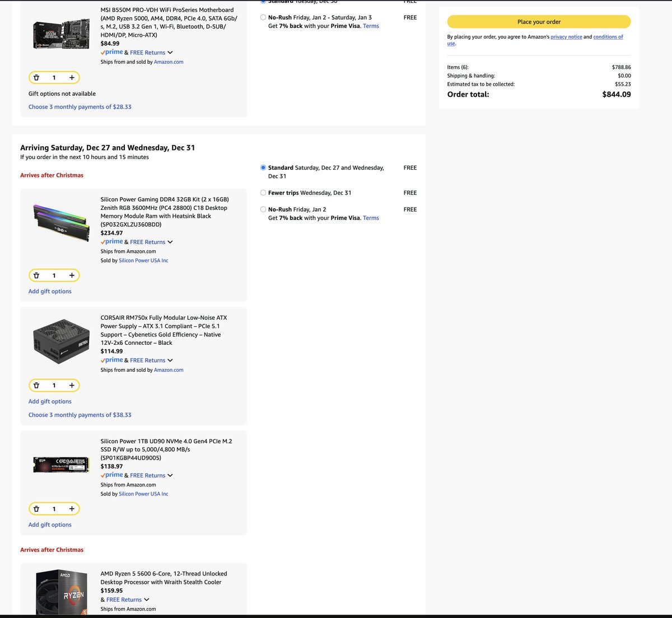Screen dimensions: 672x618
Task: Choose Fewer trips Wednesday, Dec 31 delivery
Action: point(263,193)
